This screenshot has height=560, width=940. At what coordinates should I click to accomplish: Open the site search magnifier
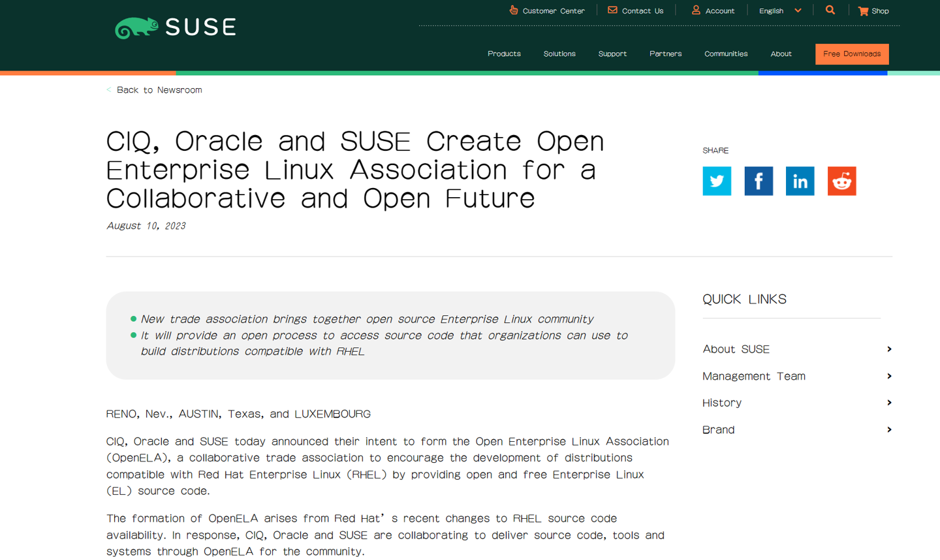click(x=830, y=10)
